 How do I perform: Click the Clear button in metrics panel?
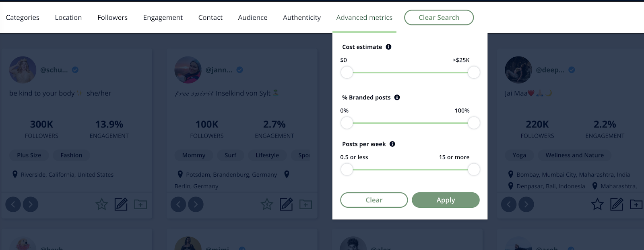[x=374, y=200]
